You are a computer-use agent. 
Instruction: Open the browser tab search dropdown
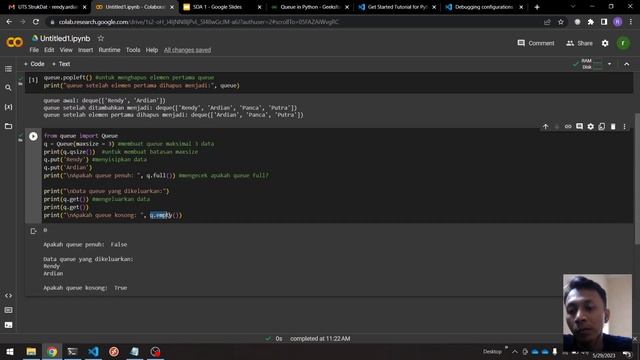[573, 7]
